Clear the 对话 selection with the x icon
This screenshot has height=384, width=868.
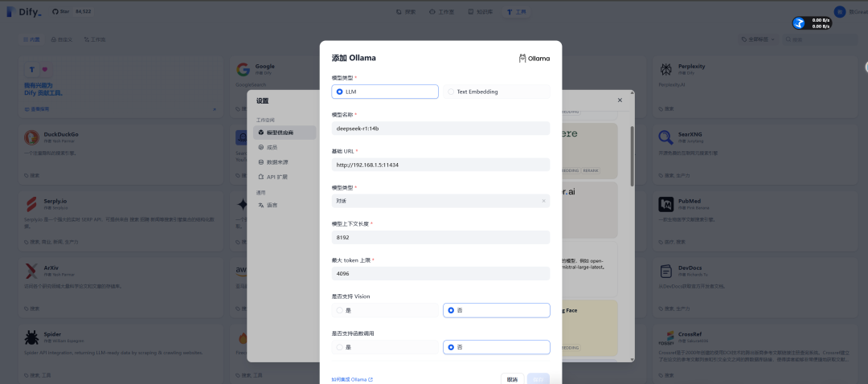coord(543,201)
